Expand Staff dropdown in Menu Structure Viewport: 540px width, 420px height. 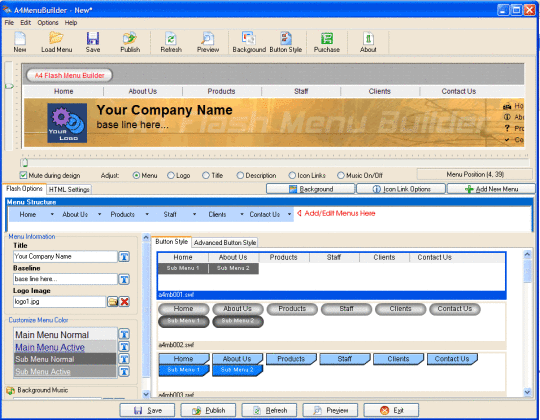[194, 214]
